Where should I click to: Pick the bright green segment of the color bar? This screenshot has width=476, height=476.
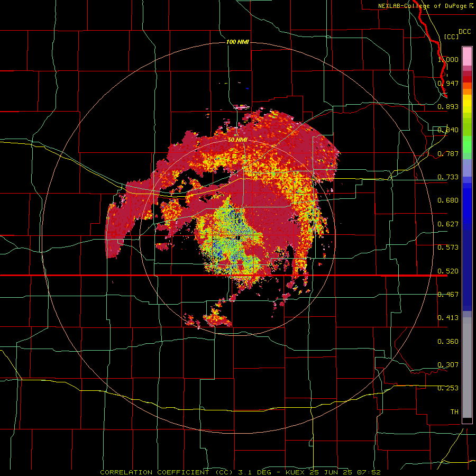tap(467, 144)
